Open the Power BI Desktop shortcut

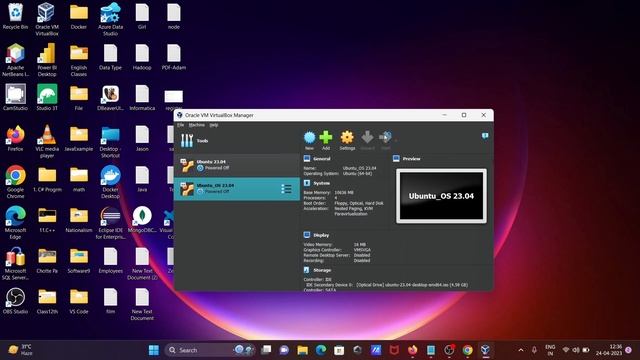coord(47,60)
